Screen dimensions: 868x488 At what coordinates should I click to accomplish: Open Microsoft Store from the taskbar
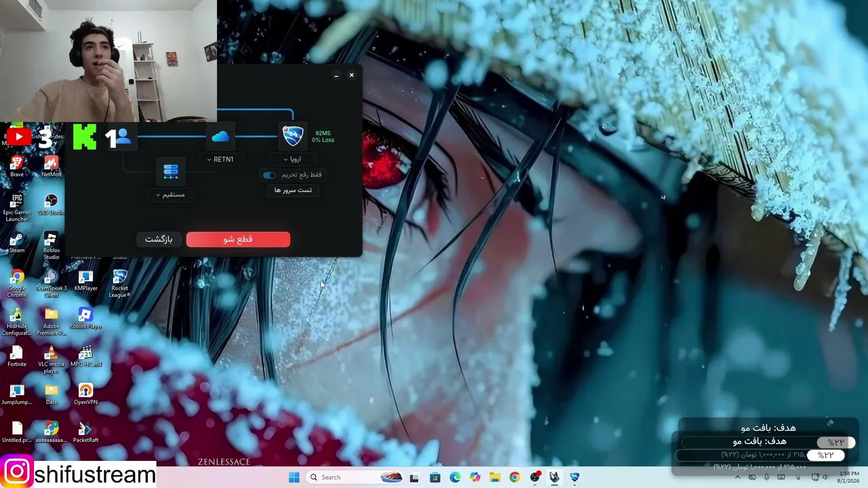click(435, 477)
